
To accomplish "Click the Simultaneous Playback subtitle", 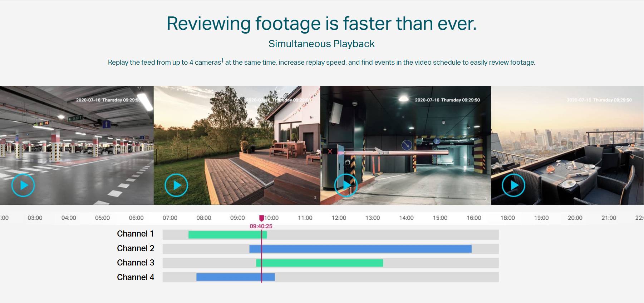I will point(321,44).
